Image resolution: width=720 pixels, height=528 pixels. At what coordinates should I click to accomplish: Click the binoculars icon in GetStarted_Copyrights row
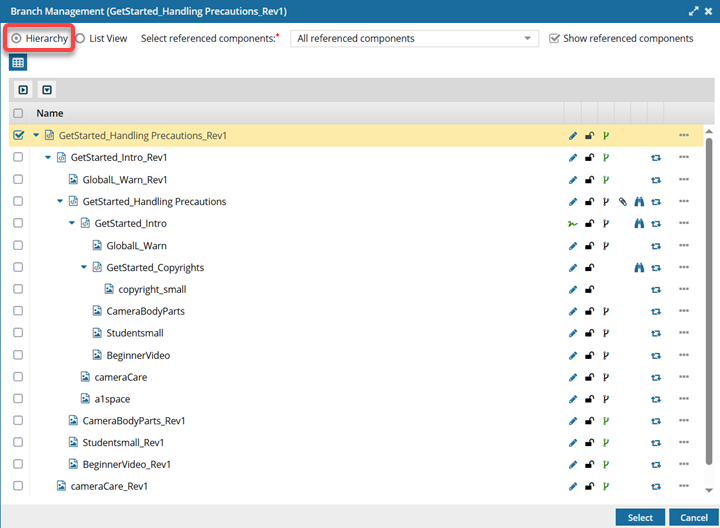639,268
